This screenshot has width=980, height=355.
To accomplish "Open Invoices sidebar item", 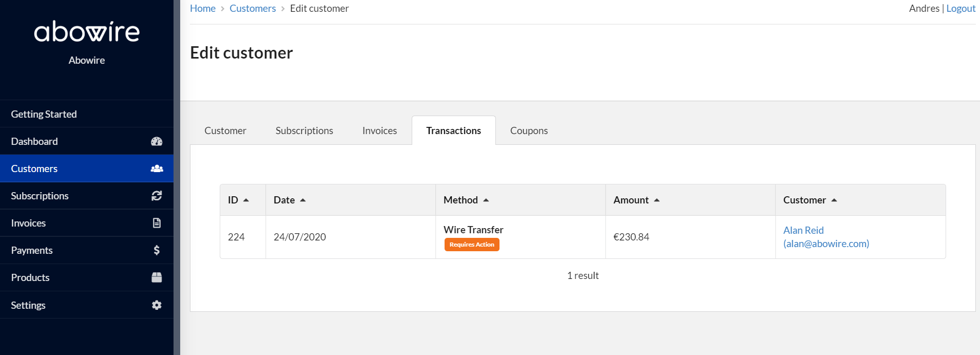I will click(87, 223).
